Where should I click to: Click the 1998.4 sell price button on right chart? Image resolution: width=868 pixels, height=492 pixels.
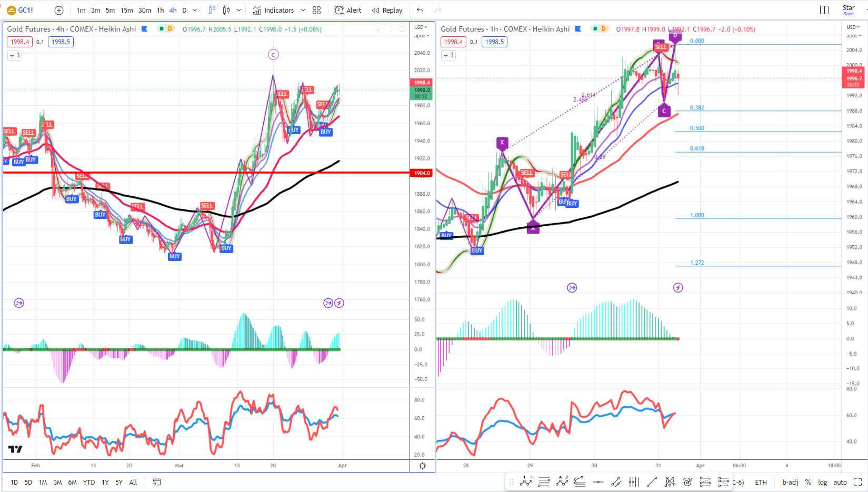click(454, 42)
